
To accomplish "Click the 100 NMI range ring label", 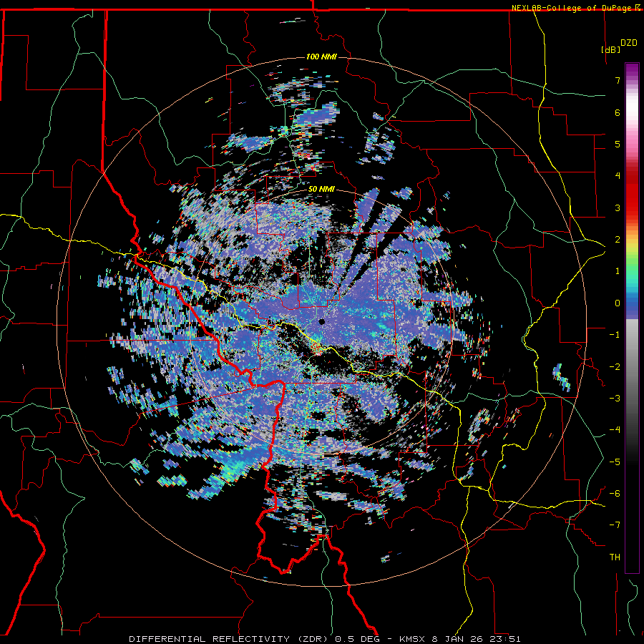I will 321,57.
